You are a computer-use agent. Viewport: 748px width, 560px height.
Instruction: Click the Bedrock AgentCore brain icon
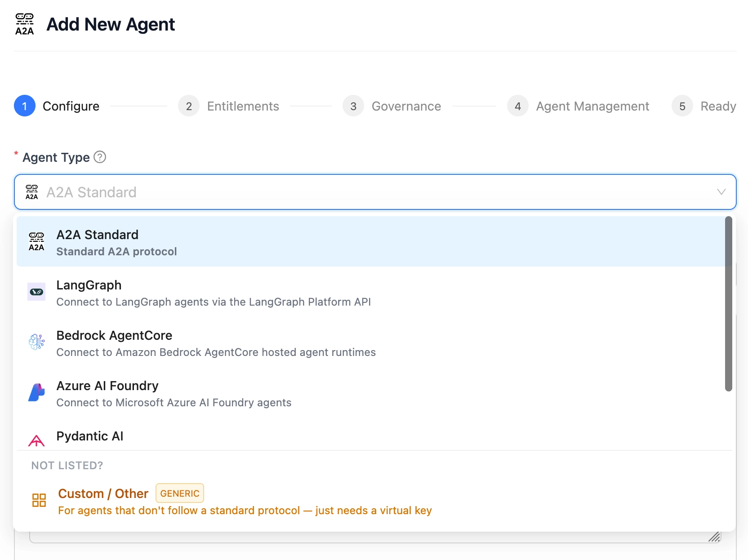click(x=36, y=342)
